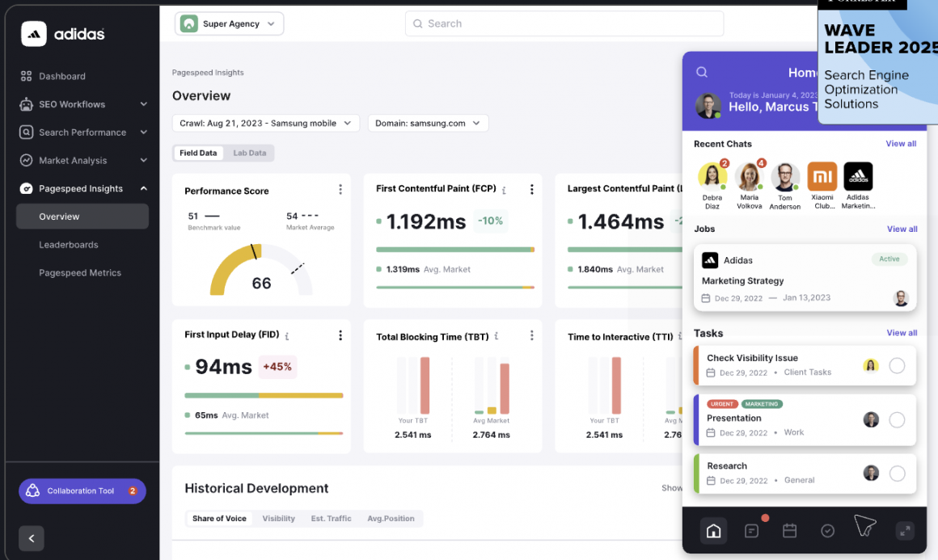
Task: Click the search icon in the purple header
Action: click(x=702, y=72)
